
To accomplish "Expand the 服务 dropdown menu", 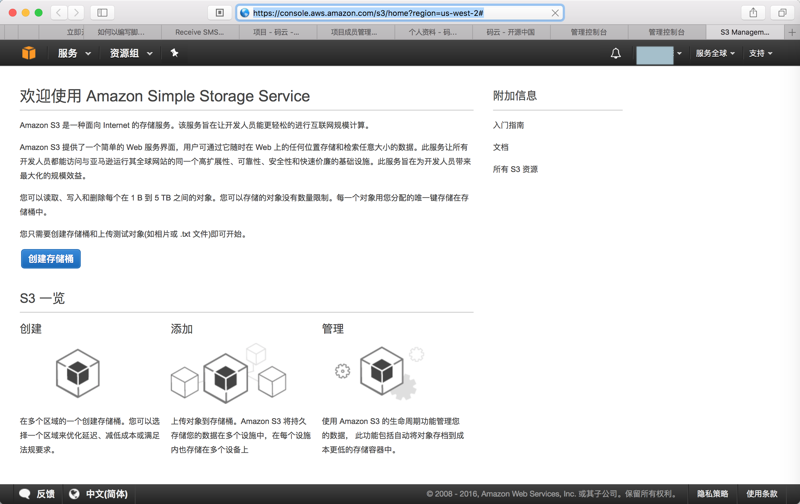I will [74, 53].
